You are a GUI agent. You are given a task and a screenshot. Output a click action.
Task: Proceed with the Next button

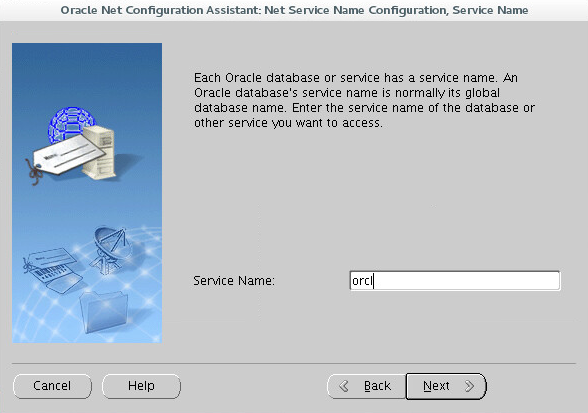(x=446, y=386)
